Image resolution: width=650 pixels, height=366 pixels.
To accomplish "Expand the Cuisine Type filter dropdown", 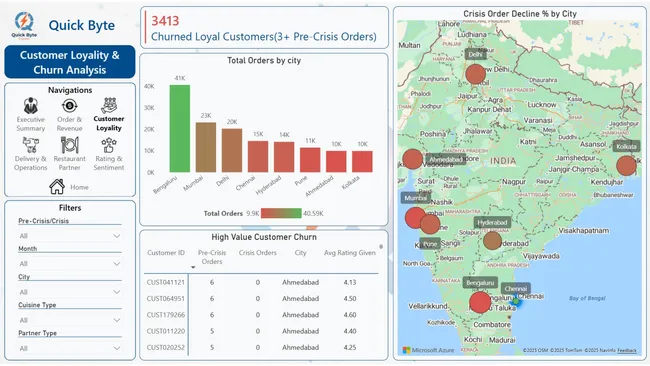I will pyautogui.click(x=70, y=320).
